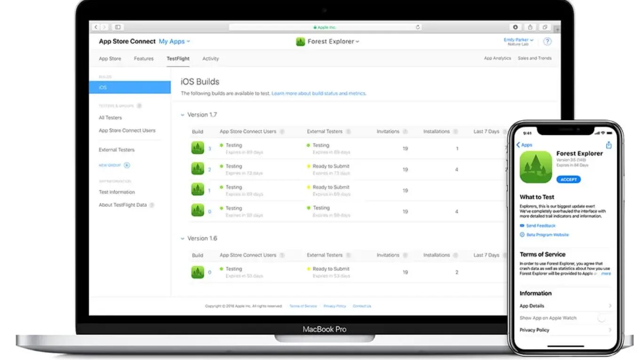The width and height of the screenshot is (644, 360).
Task: Click the Forest Explorer icon in page header
Action: point(301,41)
